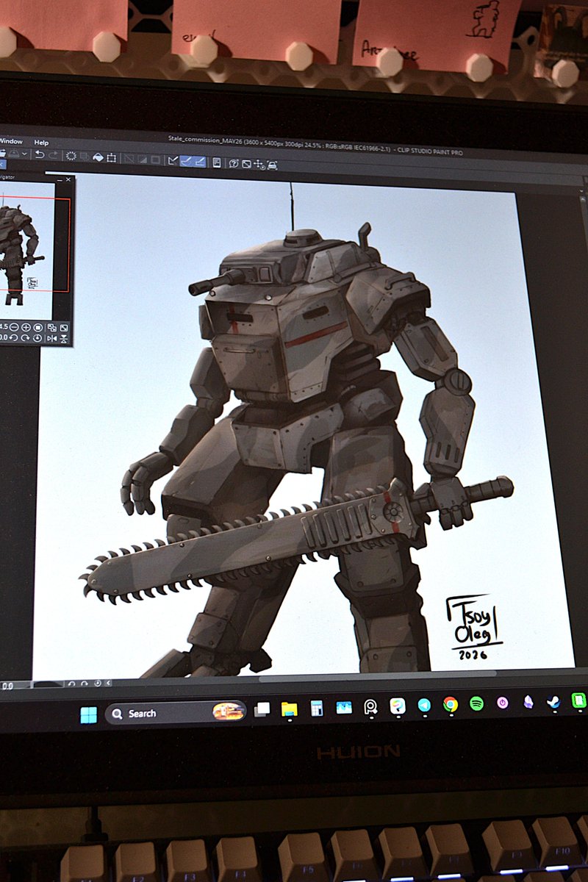Zoom in in the Navigator panel
Viewport: 588px width, 882px height.
(x=26, y=327)
